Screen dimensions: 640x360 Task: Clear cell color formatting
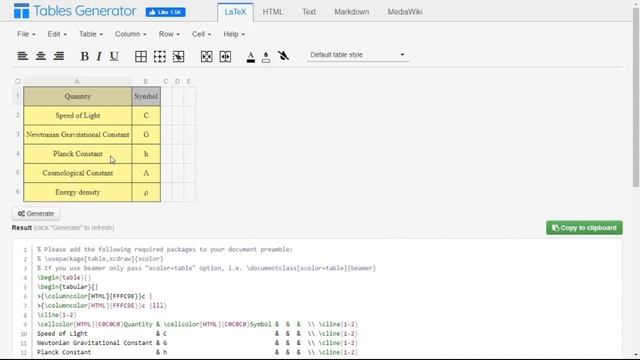click(x=283, y=56)
